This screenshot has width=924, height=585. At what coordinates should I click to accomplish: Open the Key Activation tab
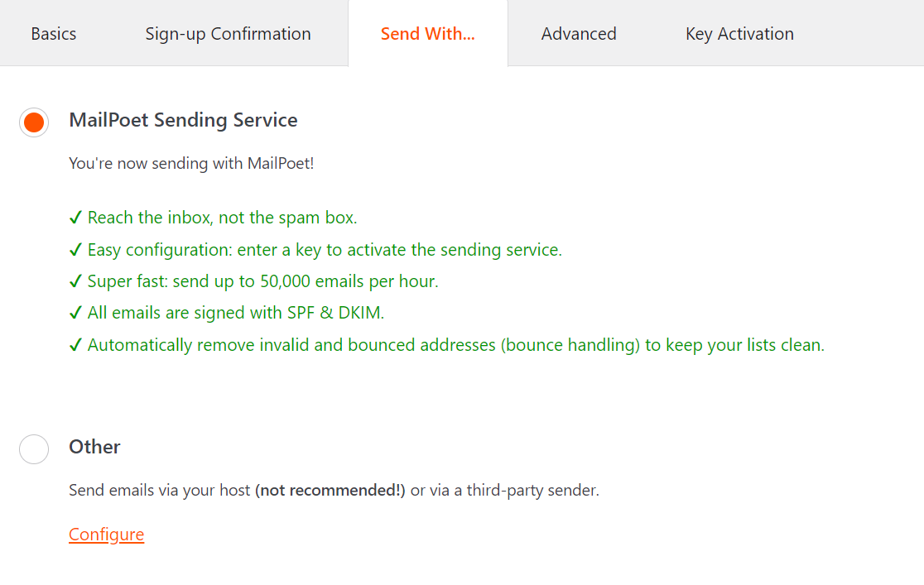[739, 33]
